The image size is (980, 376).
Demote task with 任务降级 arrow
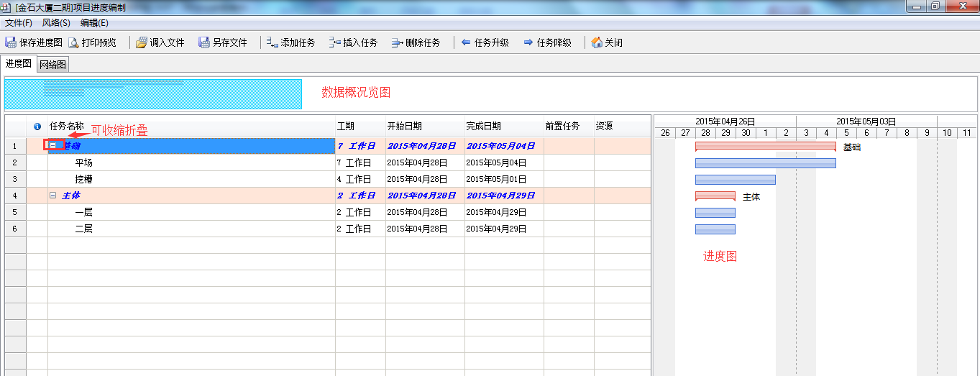pos(528,42)
